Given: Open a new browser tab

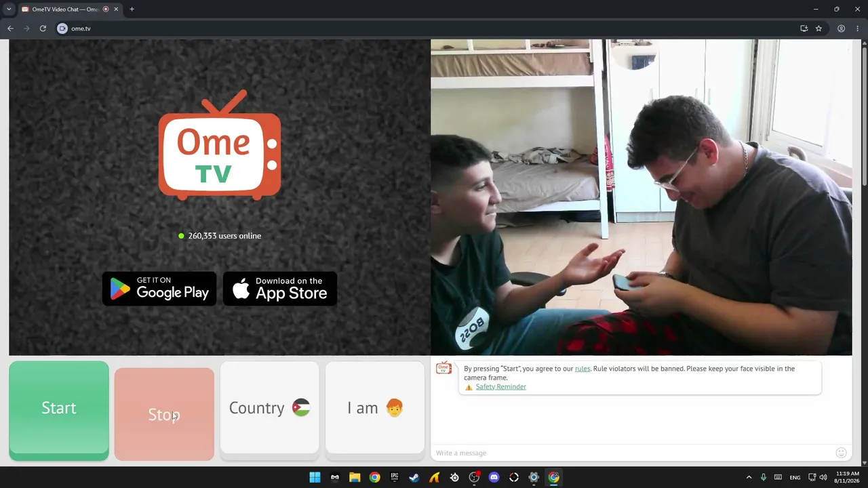Looking at the screenshot, I should click(x=132, y=9).
